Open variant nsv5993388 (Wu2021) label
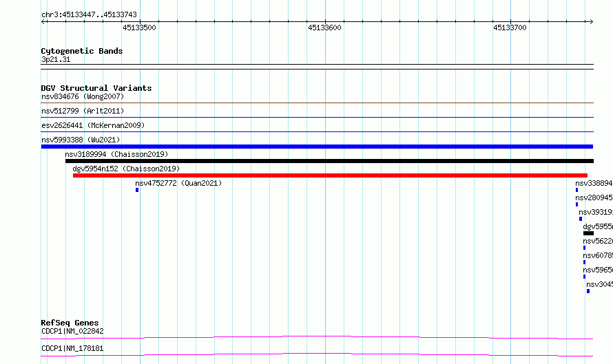Image resolution: width=613 pixels, height=364 pixels. tap(81, 140)
